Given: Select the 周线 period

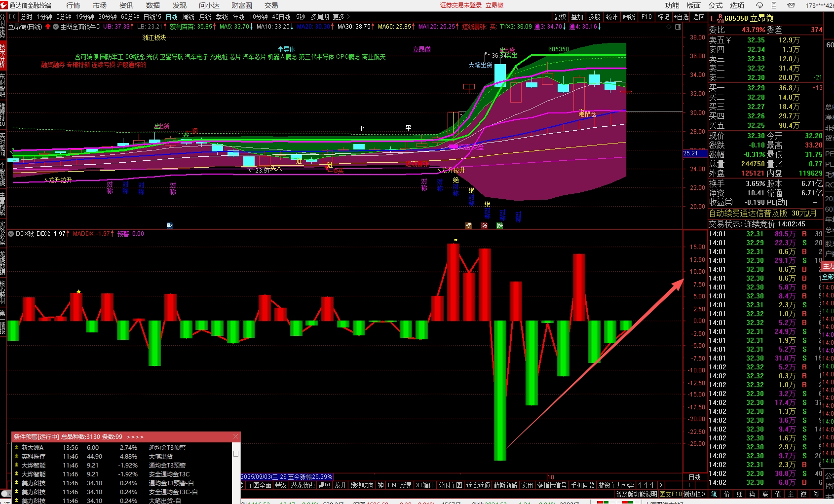Looking at the screenshot, I should [189, 17].
